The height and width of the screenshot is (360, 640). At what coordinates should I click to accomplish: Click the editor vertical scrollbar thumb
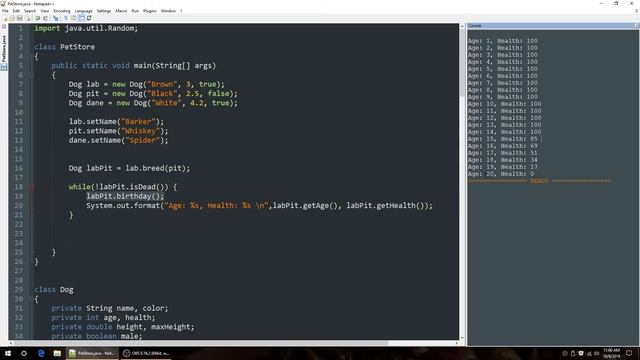[x=462, y=62]
